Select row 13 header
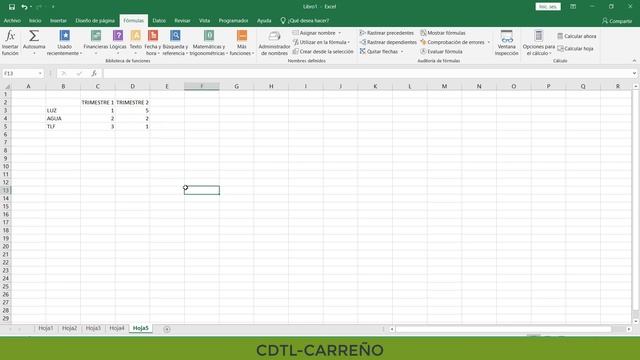The width and height of the screenshot is (640, 360). click(x=6, y=190)
